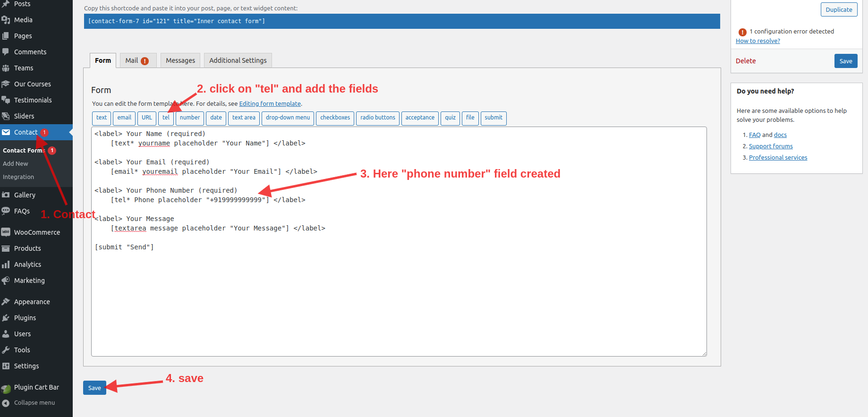Screen dimensions: 868x417
Task: Click the Delete link
Action: coord(746,61)
